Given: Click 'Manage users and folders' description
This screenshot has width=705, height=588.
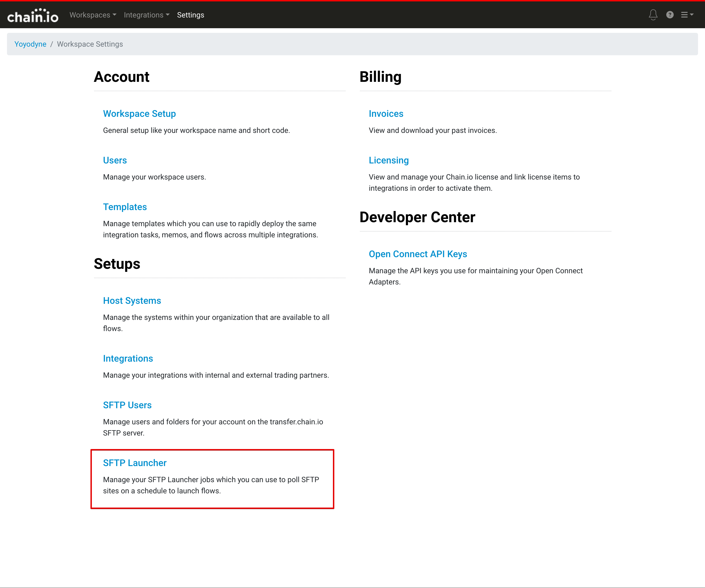Looking at the screenshot, I should pyautogui.click(x=213, y=427).
